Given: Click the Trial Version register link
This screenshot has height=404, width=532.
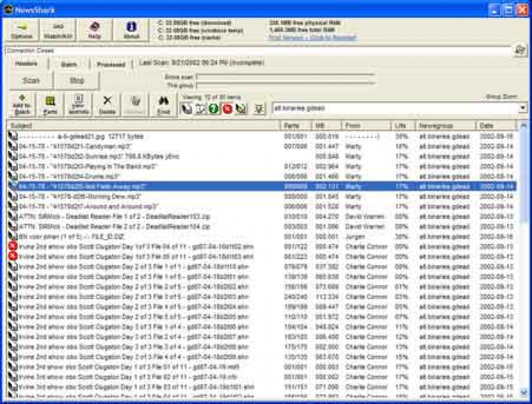Looking at the screenshot, I should [313, 38].
